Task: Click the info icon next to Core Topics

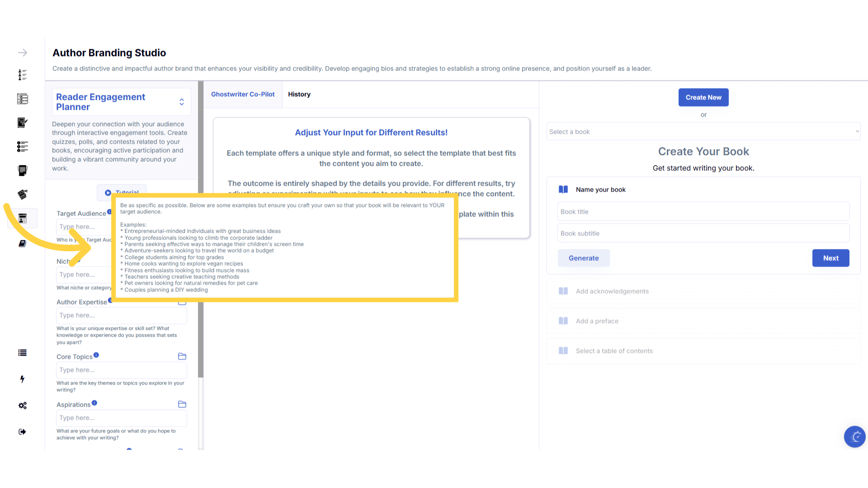Action: click(96, 355)
